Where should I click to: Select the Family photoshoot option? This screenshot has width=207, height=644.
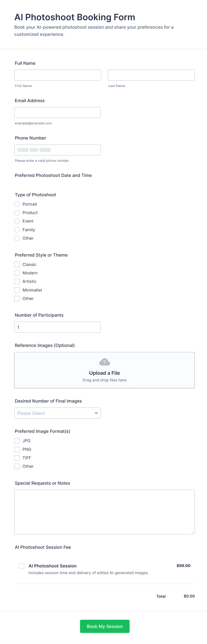click(17, 230)
